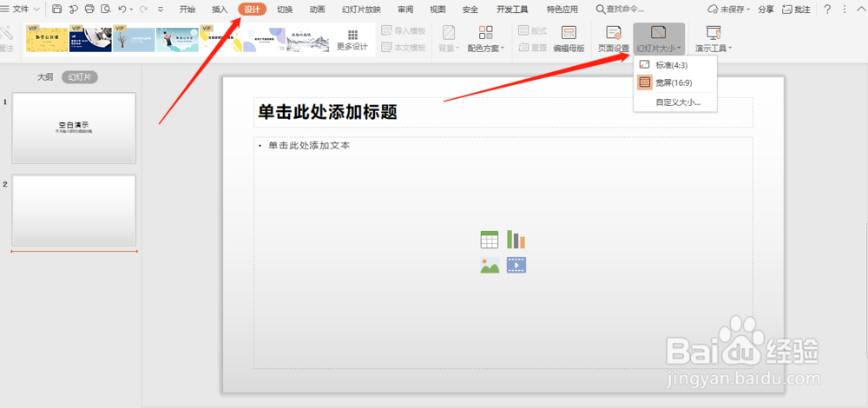
Task: Click the 导入模板 button
Action: pos(404,31)
